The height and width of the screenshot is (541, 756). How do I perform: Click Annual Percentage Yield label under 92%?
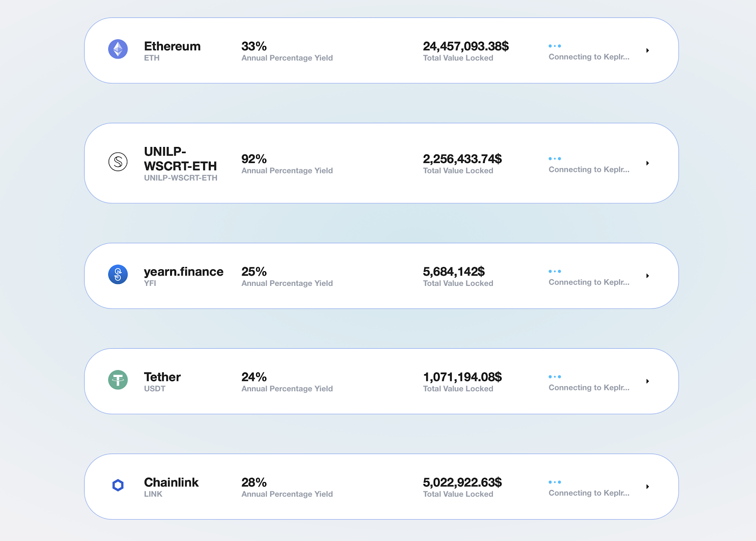tap(287, 171)
